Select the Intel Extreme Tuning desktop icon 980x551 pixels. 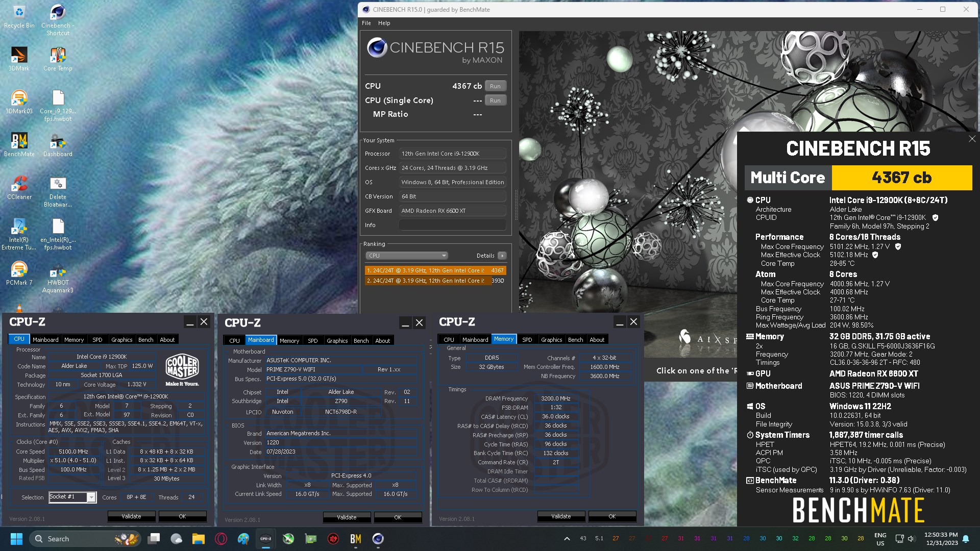tap(19, 235)
